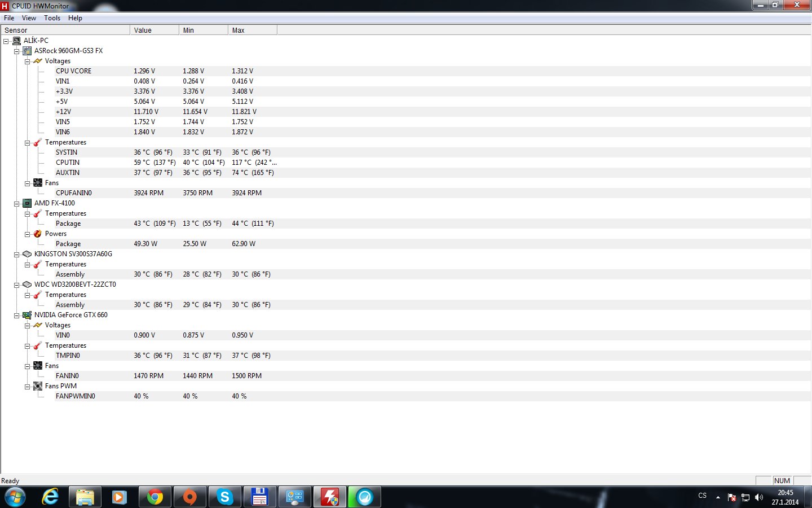This screenshot has height=508, width=812.
Task: Click the KINGSTON SSD drive icon
Action: coord(27,254)
